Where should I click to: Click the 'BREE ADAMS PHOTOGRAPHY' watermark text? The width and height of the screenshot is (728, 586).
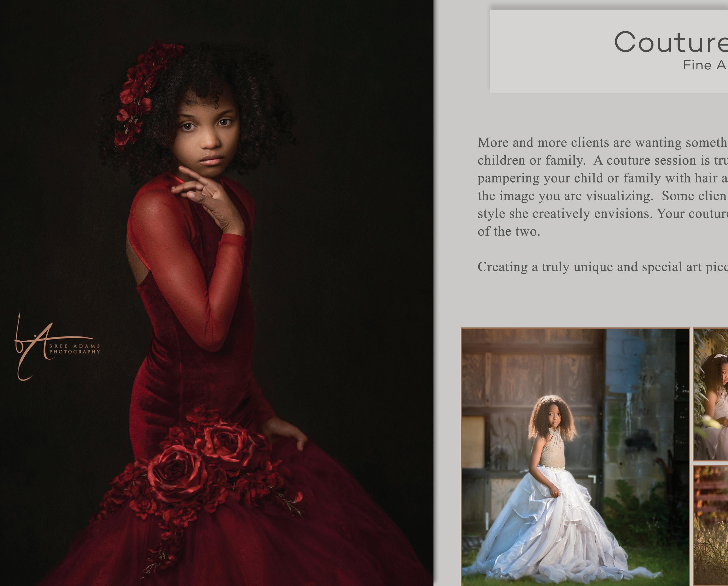click(x=75, y=349)
